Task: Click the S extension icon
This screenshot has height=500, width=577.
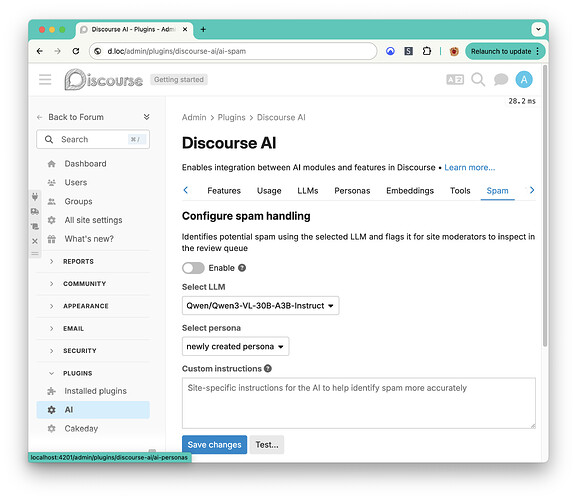Action: [408, 51]
